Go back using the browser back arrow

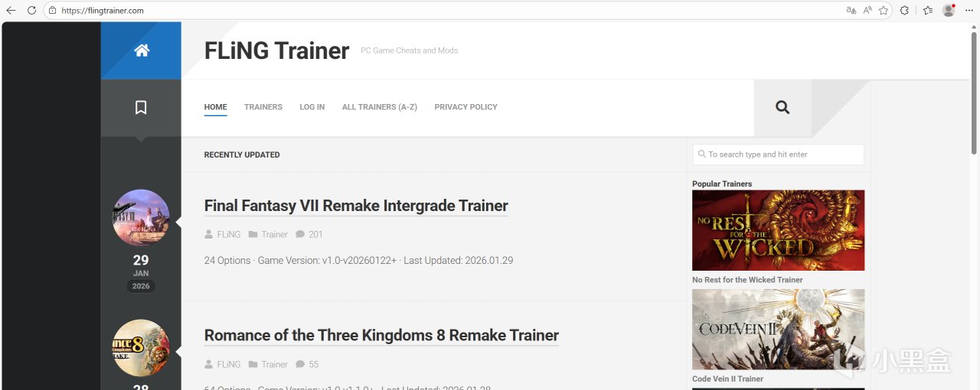pos(11,11)
